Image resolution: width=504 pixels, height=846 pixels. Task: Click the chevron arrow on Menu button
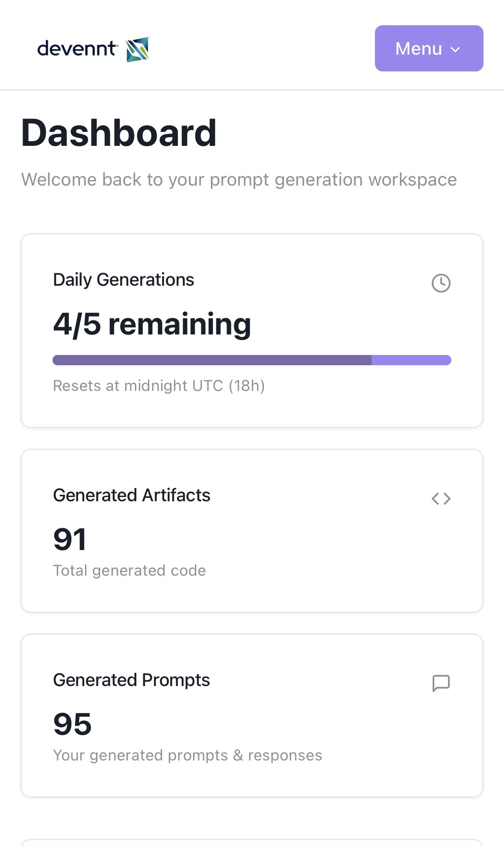pos(456,49)
